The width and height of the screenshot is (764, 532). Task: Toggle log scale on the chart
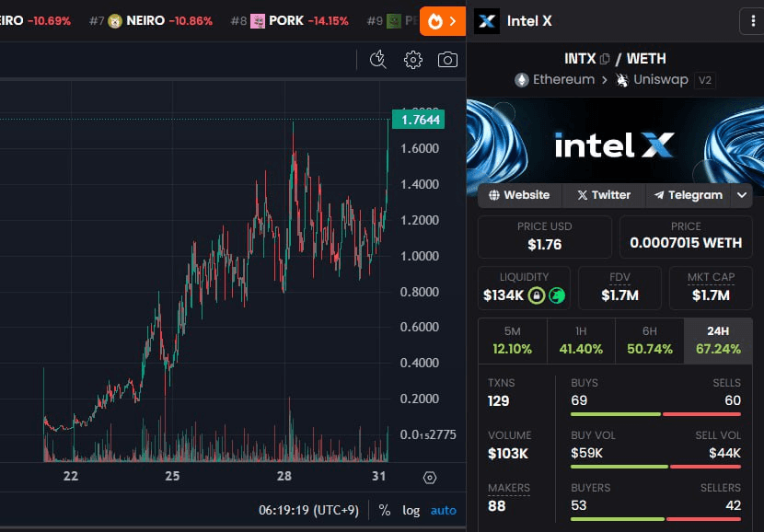411,510
